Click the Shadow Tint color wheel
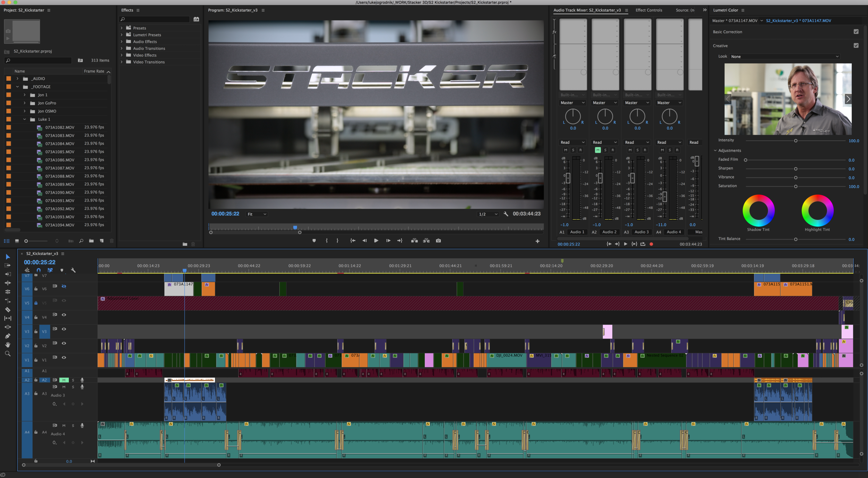 758,210
